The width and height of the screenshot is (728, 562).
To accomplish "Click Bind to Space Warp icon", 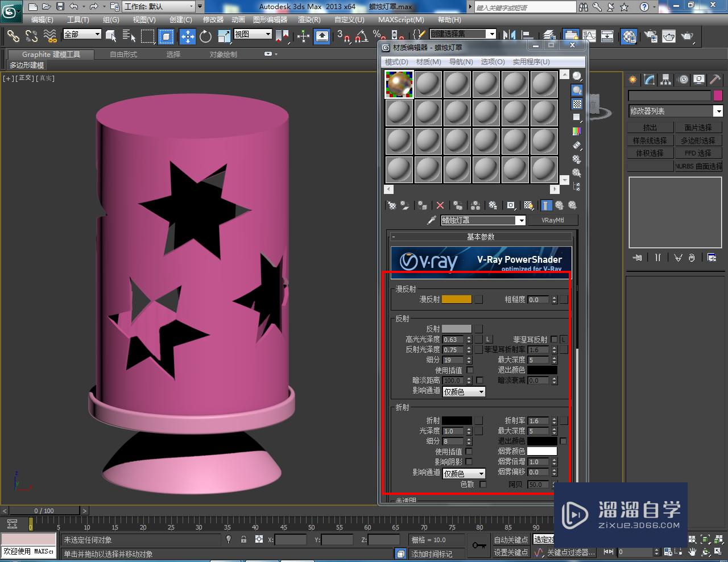I will pos(51,36).
